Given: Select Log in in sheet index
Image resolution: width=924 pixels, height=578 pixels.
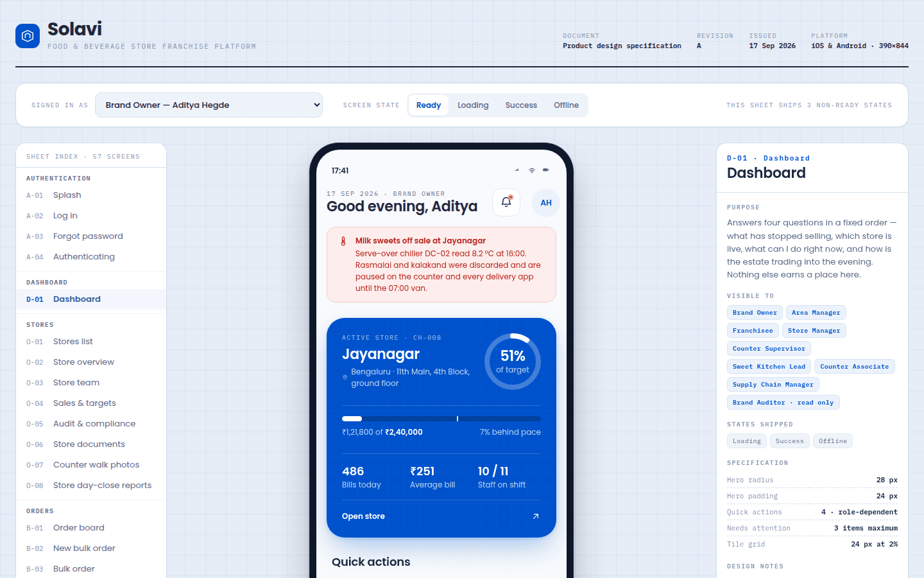Looking at the screenshot, I should pos(91,216).
